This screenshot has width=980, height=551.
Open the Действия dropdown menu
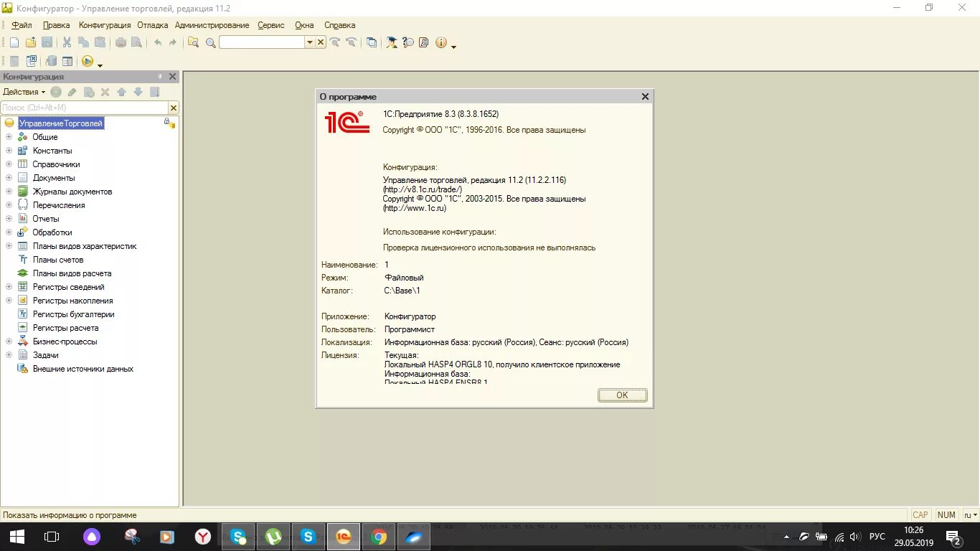point(24,92)
